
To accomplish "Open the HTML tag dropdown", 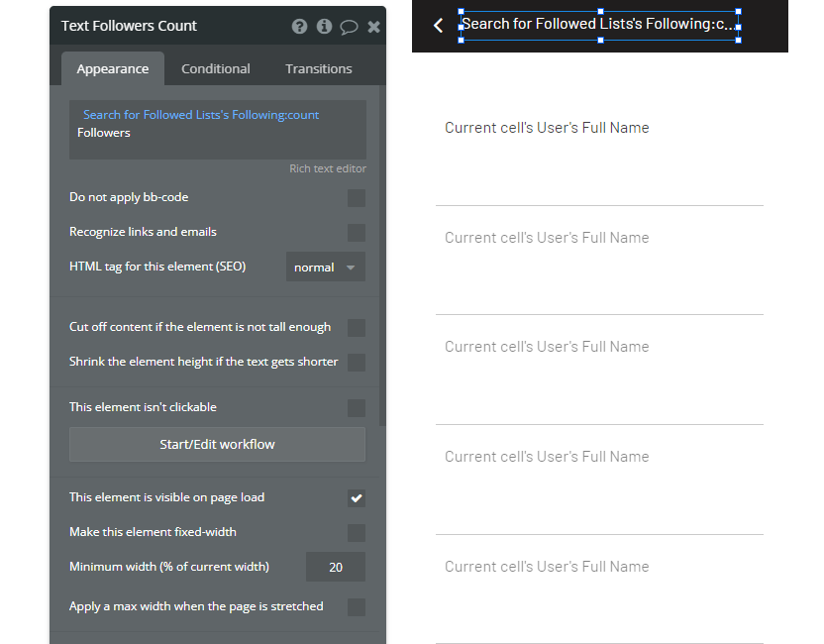I will [x=325, y=268].
